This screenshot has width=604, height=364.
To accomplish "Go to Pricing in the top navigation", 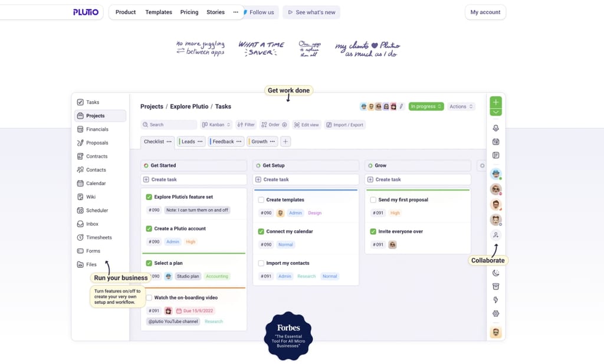I will pos(189,12).
